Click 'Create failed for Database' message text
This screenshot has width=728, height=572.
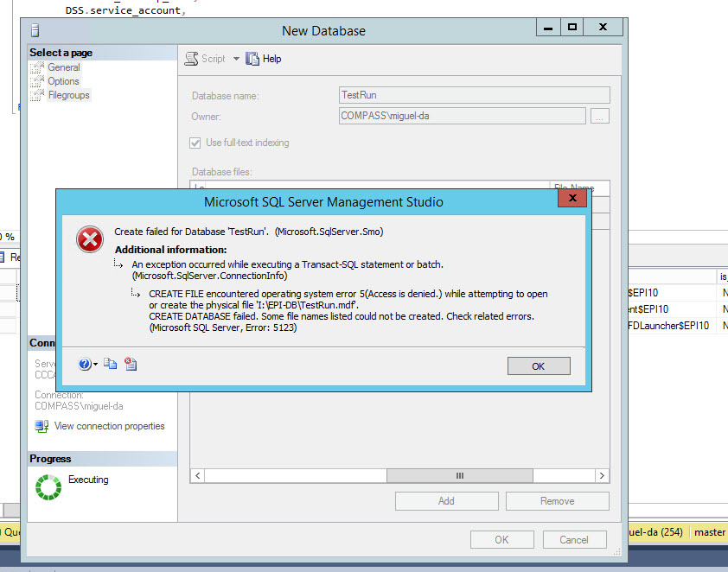click(x=249, y=232)
